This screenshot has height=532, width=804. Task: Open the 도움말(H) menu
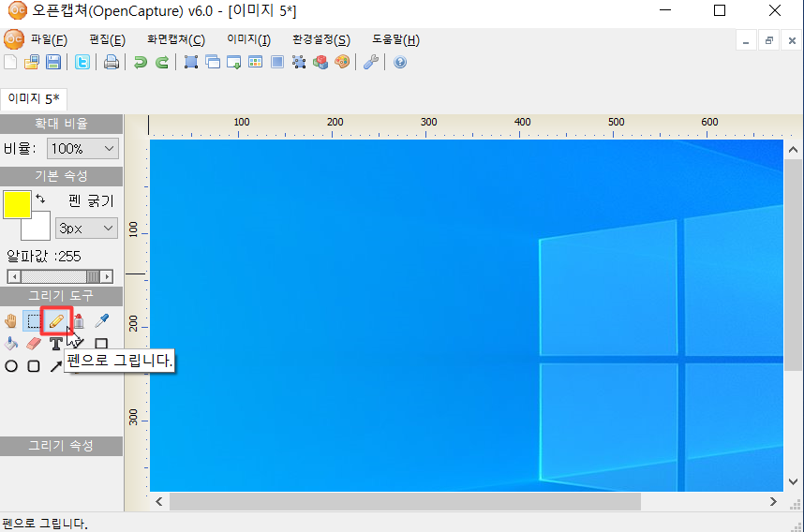[x=395, y=40]
